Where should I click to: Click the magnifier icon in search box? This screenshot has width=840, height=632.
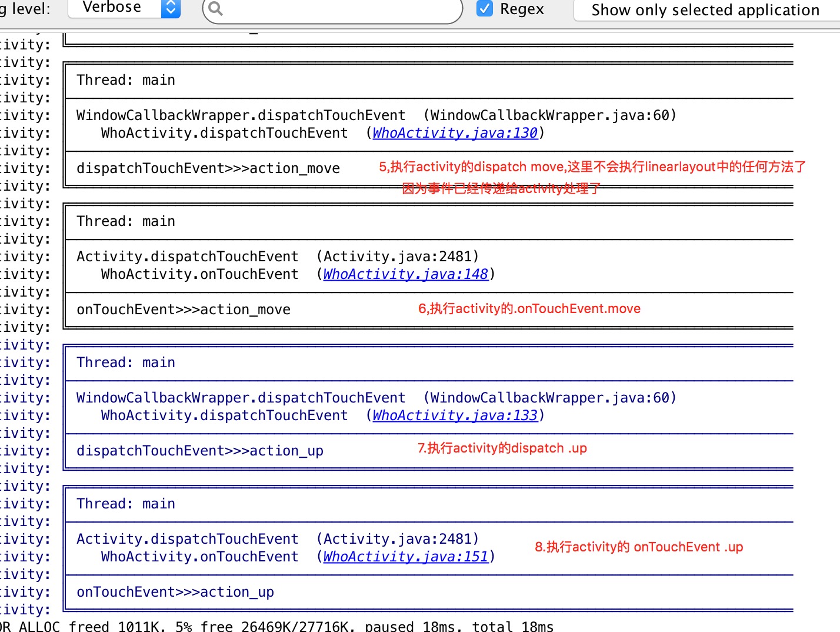pyautogui.click(x=216, y=9)
